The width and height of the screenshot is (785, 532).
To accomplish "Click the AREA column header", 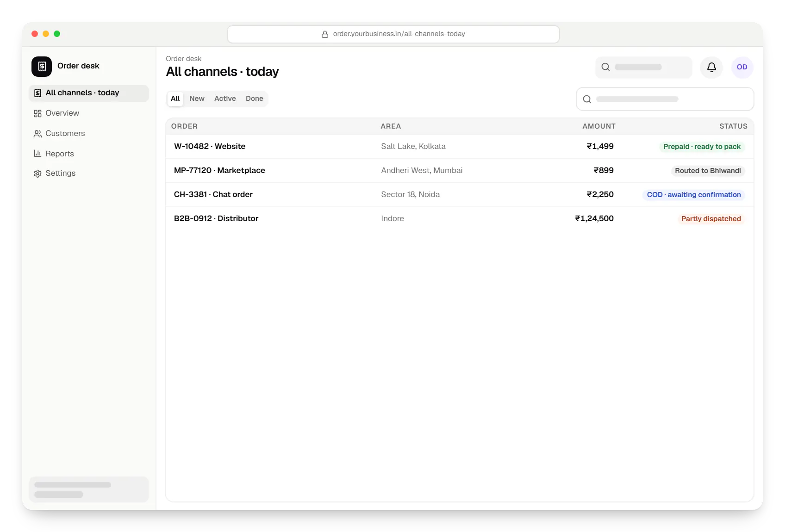I will point(391,126).
